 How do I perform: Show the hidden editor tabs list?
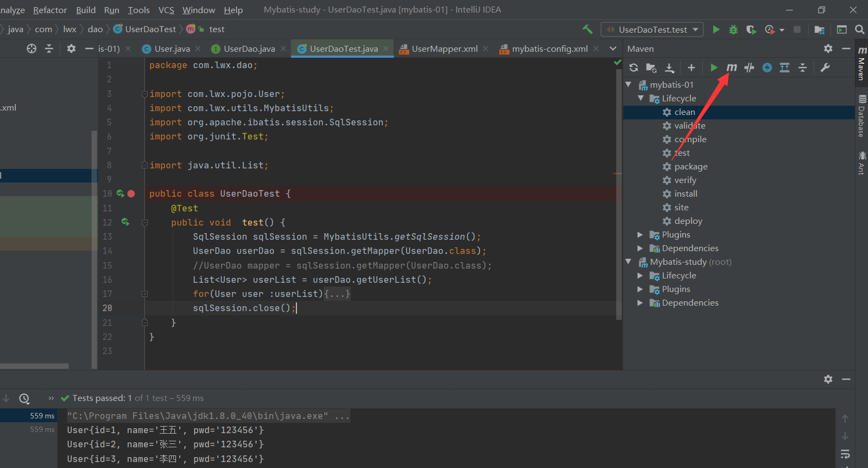613,48
